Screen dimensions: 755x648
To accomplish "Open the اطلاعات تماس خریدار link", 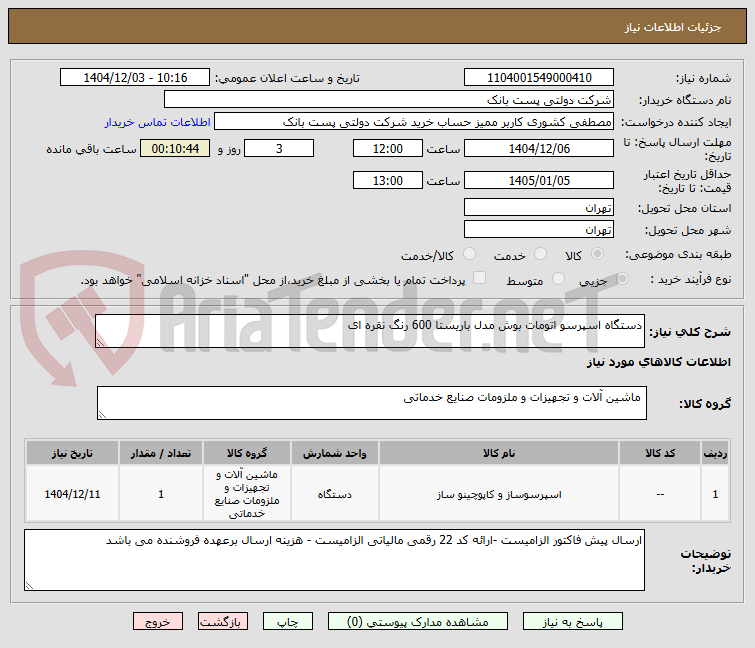I will 157,122.
